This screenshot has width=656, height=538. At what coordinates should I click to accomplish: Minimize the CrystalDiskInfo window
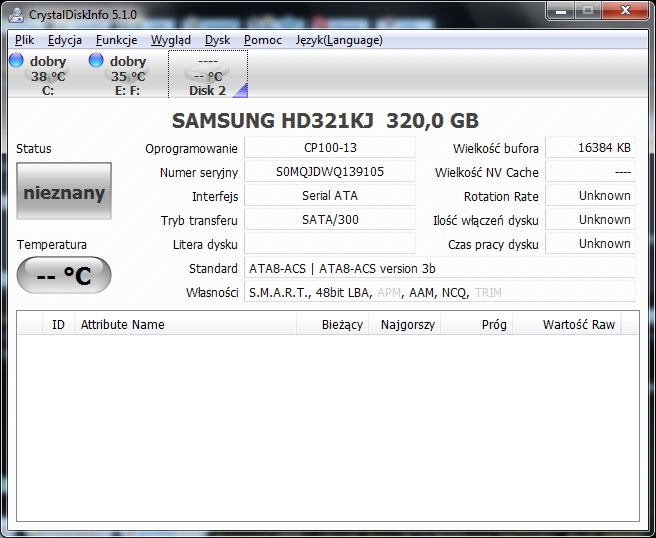tap(561, 11)
